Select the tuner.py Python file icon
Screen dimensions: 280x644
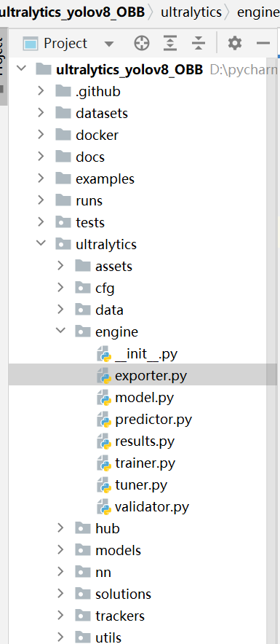(104, 485)
